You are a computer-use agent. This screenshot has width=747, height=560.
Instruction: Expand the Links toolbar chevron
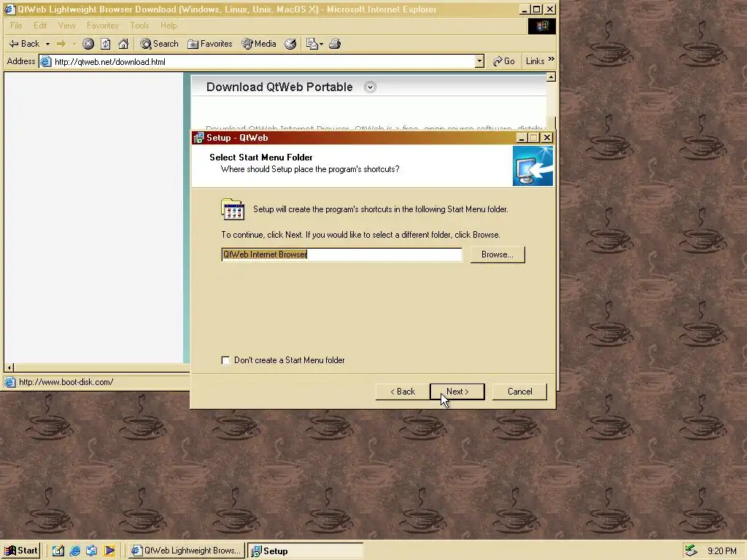pyautogui.click(x=551, y=60)
